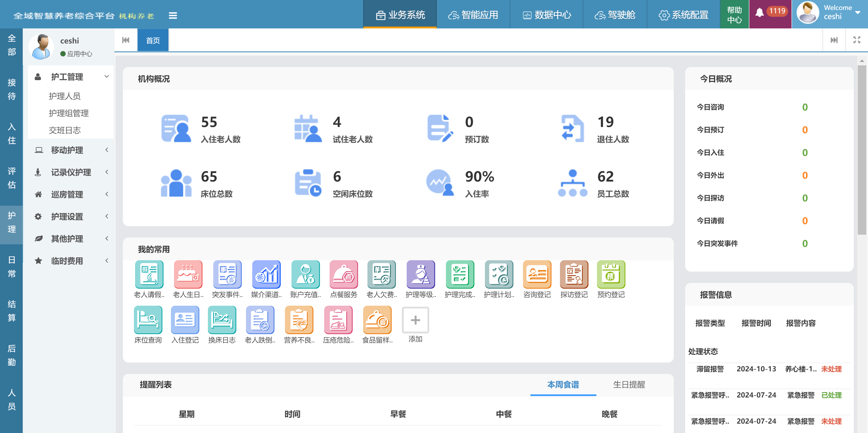Open the 媒介渠道 chart icon
The image size is (868, 433).
(266, 274)
